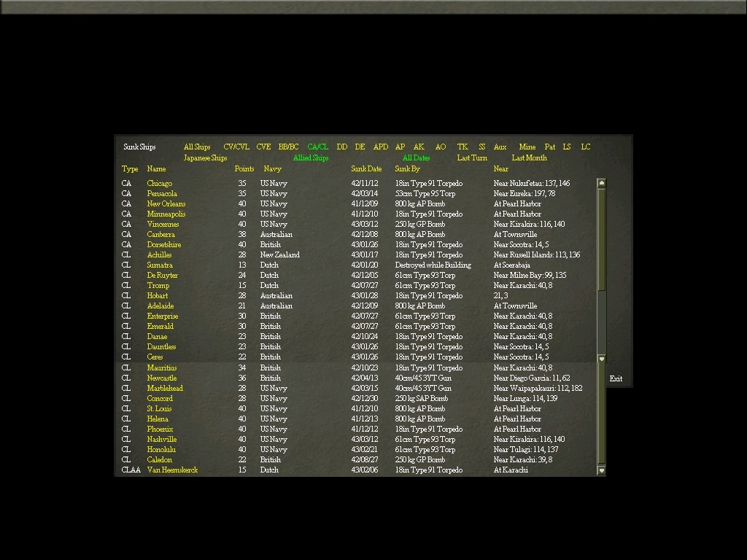This screenshot has height=560, width=747.
Task: Filter by Aux ship type
Action: point(500,147)
